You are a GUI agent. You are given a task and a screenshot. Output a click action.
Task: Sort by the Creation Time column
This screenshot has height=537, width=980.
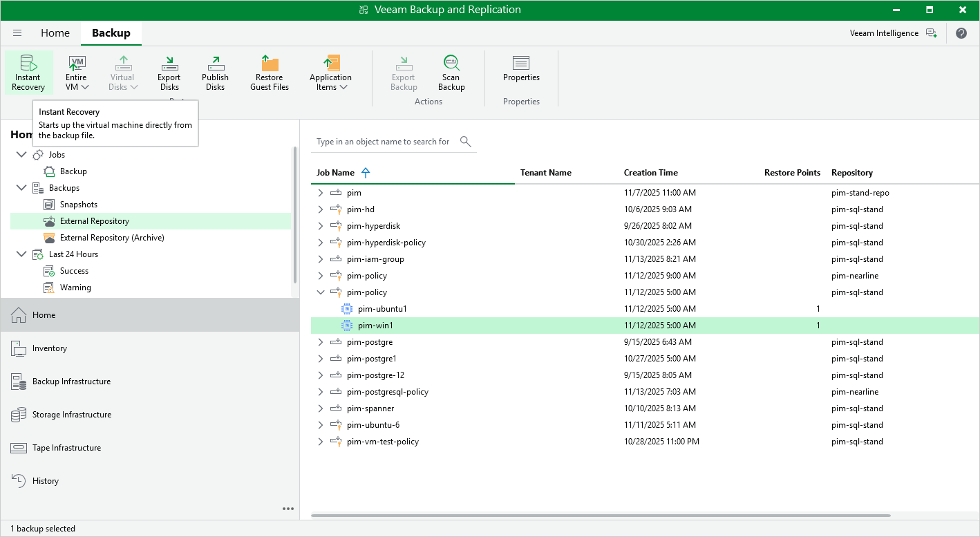[651, 173]
